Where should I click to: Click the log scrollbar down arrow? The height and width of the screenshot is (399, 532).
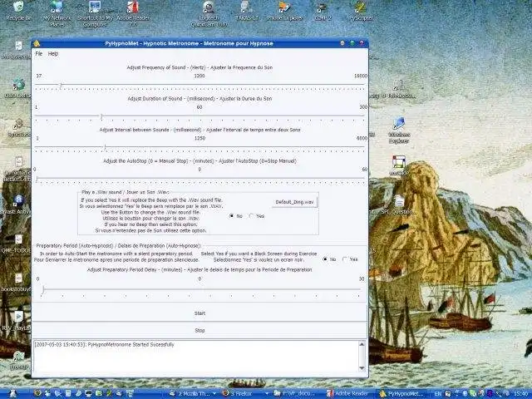(362, 368)
